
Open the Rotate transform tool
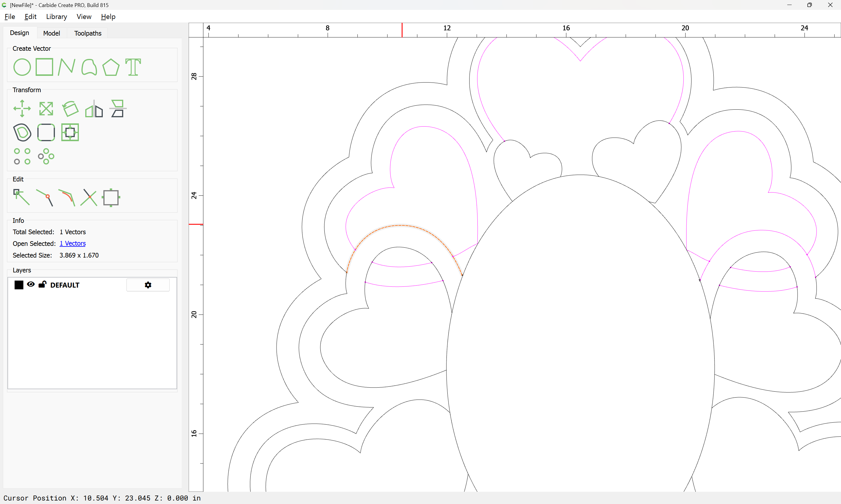70,109
